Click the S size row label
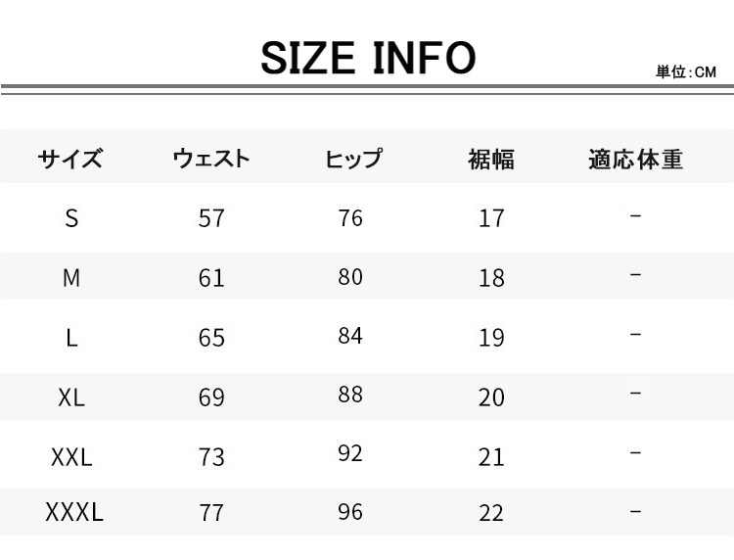This screenshot has width=734, height=560. tap(70, 218)
